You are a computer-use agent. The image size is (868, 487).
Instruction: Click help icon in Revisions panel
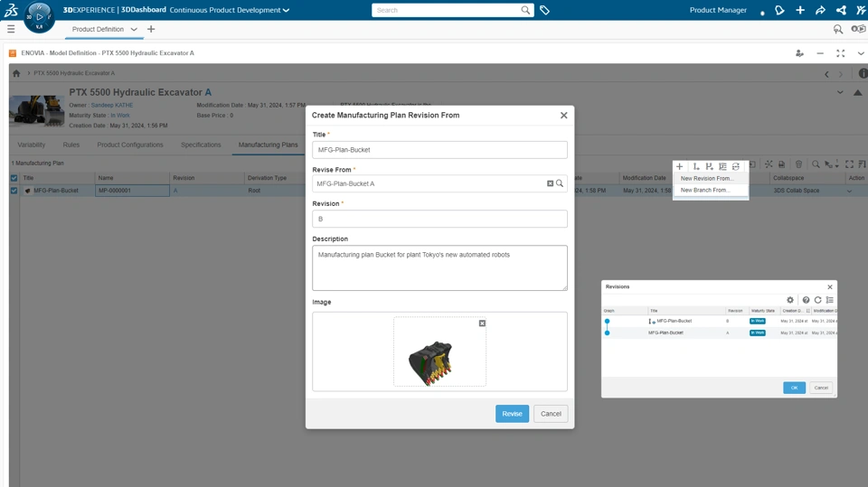(x=806, y=300)
